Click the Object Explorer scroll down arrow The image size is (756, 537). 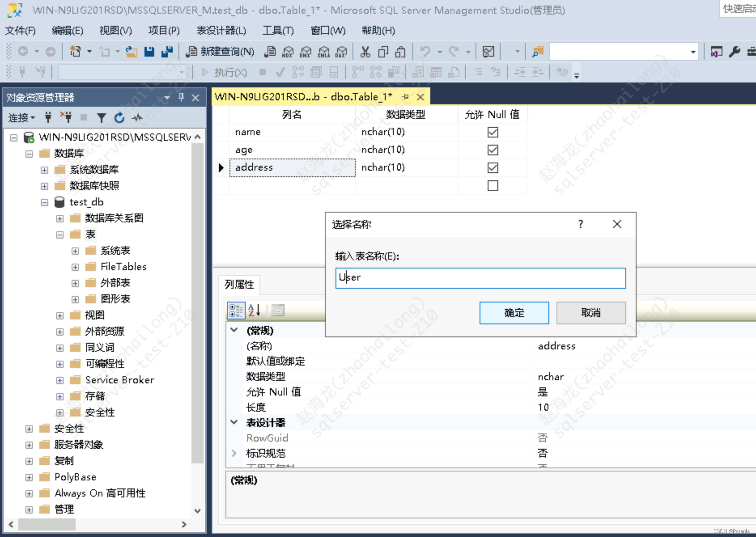click(x=197, y=510)
